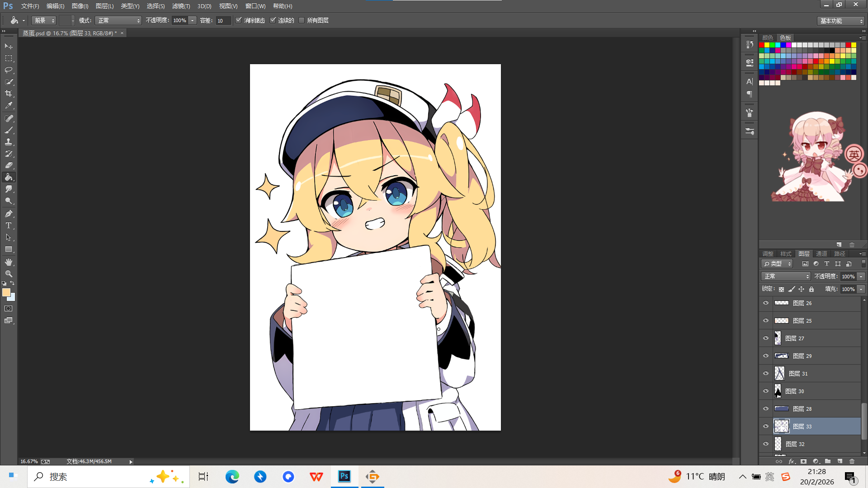868x488 pixels.
Task: Add layer style with fx icon
Action: (x=791, y=461)
